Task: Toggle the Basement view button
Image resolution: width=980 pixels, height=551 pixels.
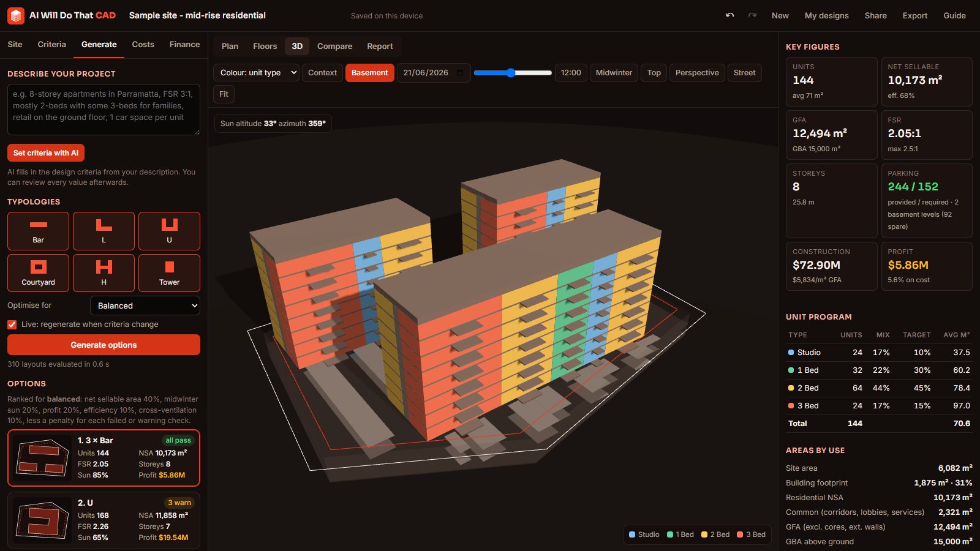Action: (x=369, y=73)
